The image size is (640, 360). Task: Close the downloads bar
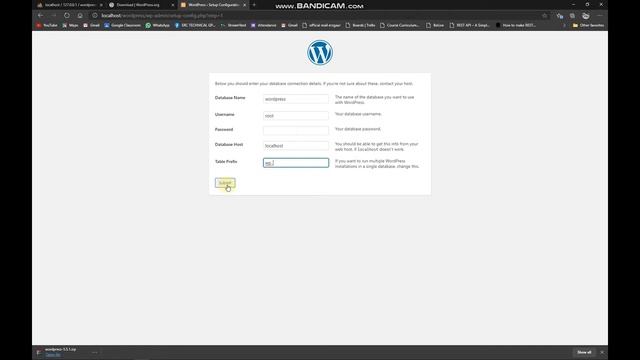[x=602, y=352]
